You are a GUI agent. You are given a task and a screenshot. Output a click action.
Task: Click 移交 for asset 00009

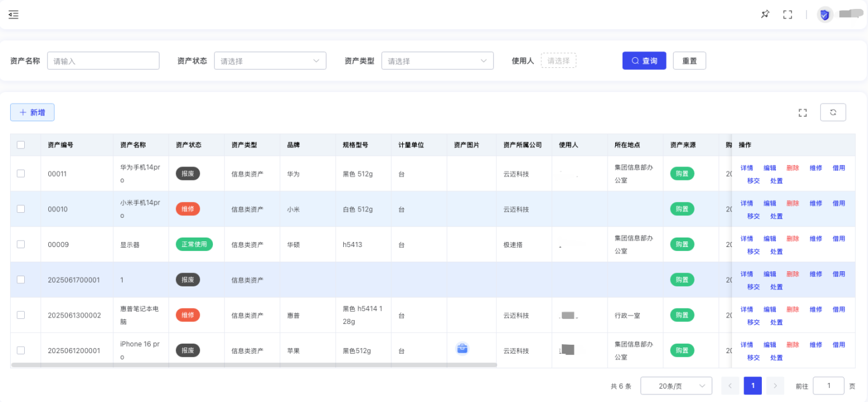coord(754,251)
